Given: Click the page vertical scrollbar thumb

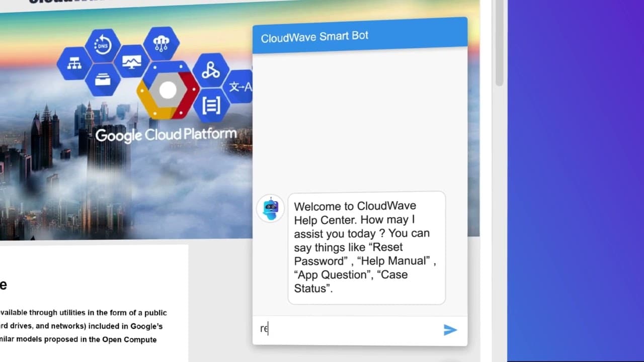Looking at the screenshot, I should pyautogui.click(x=499, y=43).
